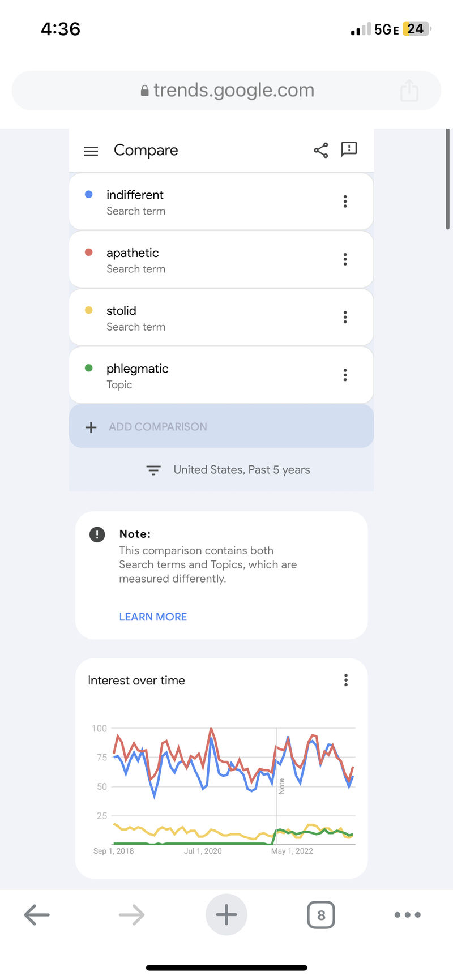453x980 pixels.
Task: Select the trends.google.com address bar
Action: pos(226,91)
